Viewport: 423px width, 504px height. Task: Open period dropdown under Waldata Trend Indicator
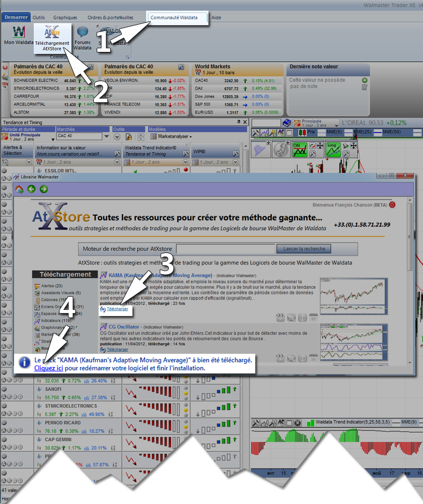point(185,162)
